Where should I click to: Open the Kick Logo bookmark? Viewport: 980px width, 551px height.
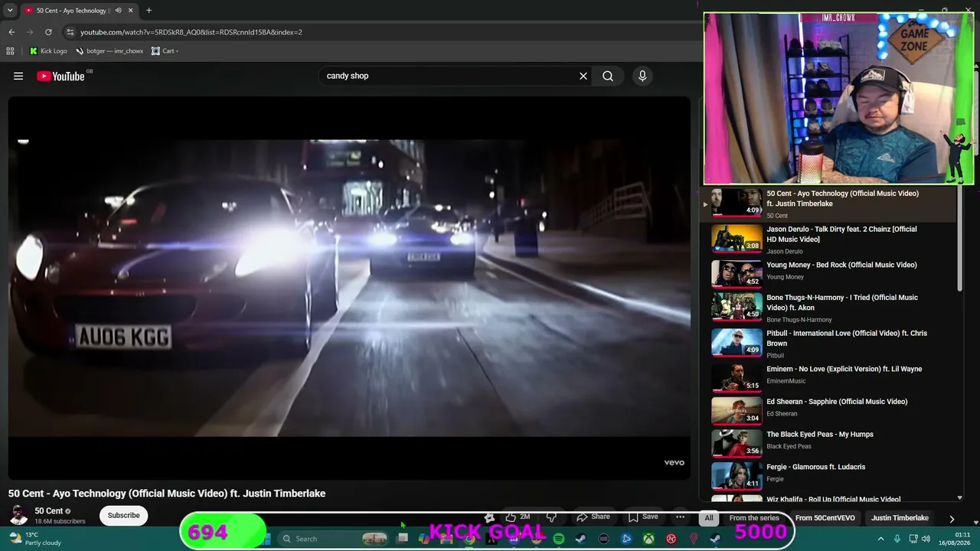(48, 51)
